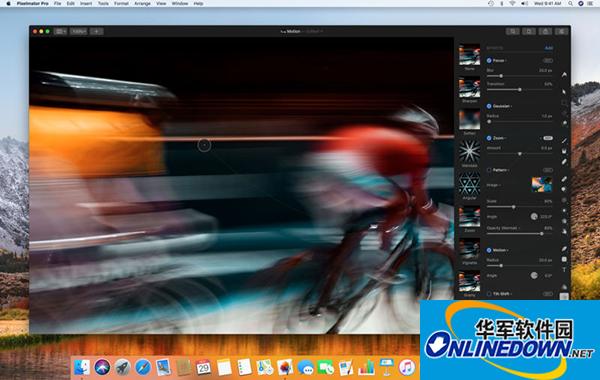Select the Style tool above the arrow
The height and width of the screenshot is (380, 600).
(x=564, y=75)
